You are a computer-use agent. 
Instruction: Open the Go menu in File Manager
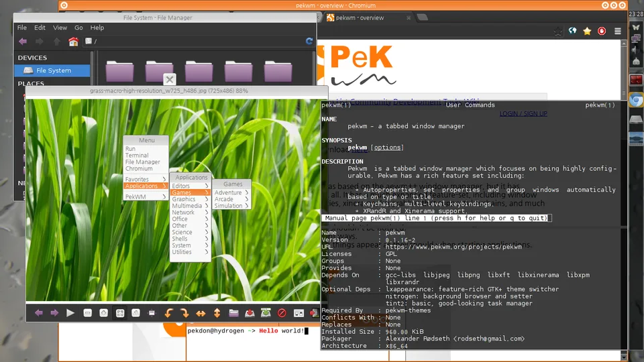pyautogui.click(x=78, y=27)
